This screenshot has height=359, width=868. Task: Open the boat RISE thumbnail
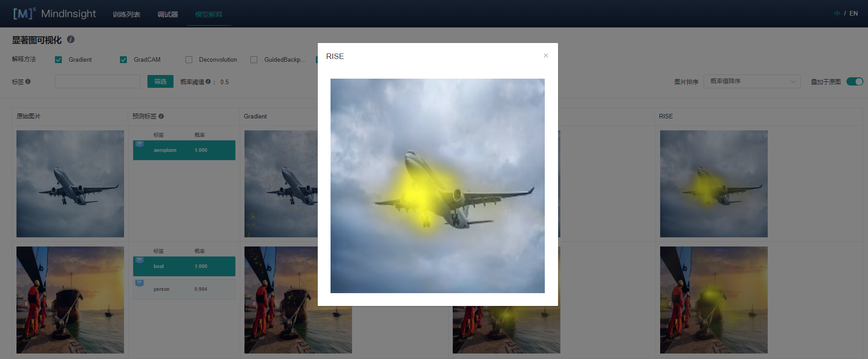pyautogui.click(x=714, y=300)
